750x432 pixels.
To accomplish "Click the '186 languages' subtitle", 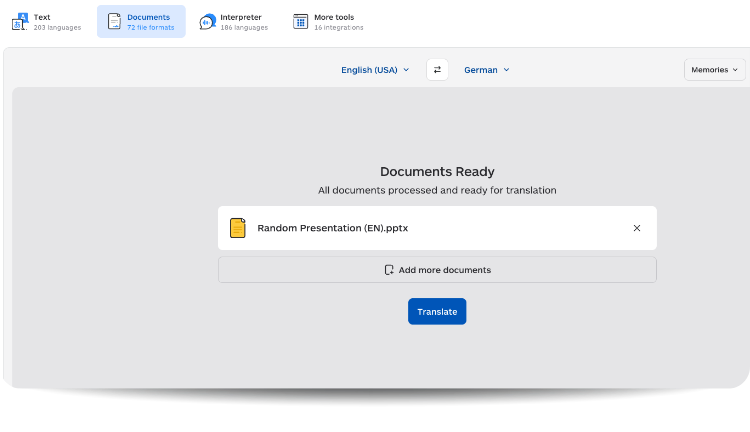I will (244, 28).
